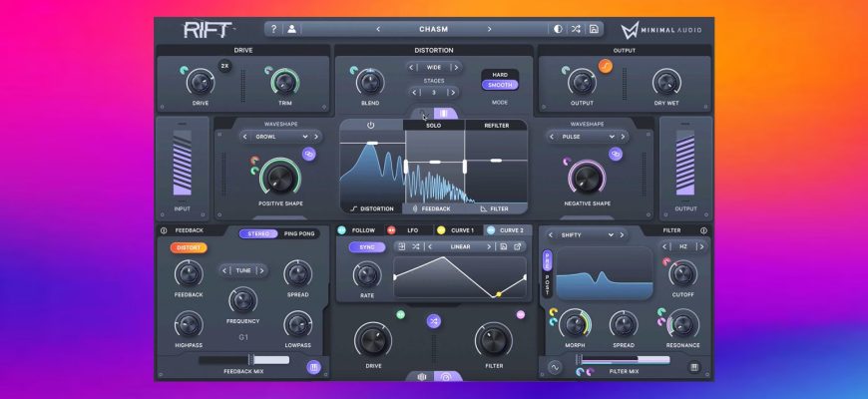The height and width of the screenshot is (399, 868).
Task: Select Ping Pong feedback mode
Action: tap(298, 233)
